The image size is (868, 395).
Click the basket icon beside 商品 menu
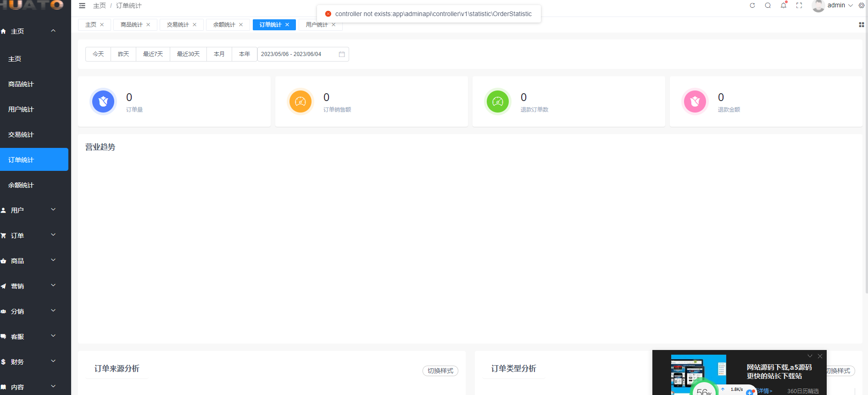[x=3, y=261]
